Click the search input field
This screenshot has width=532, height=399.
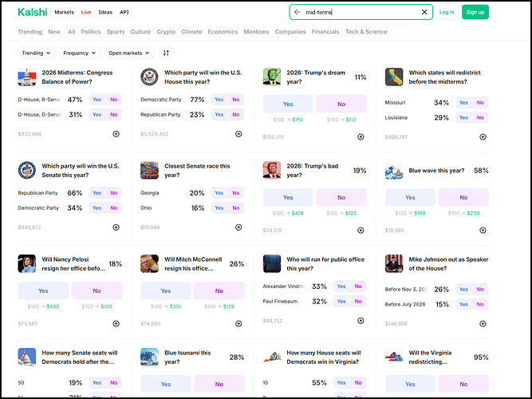(x=359, y=13)
